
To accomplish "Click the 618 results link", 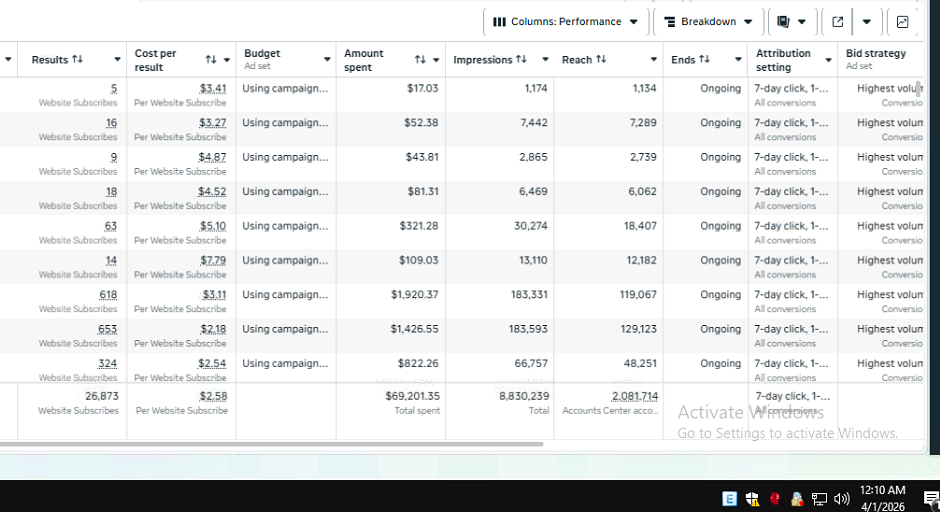I will coord(108,294).
